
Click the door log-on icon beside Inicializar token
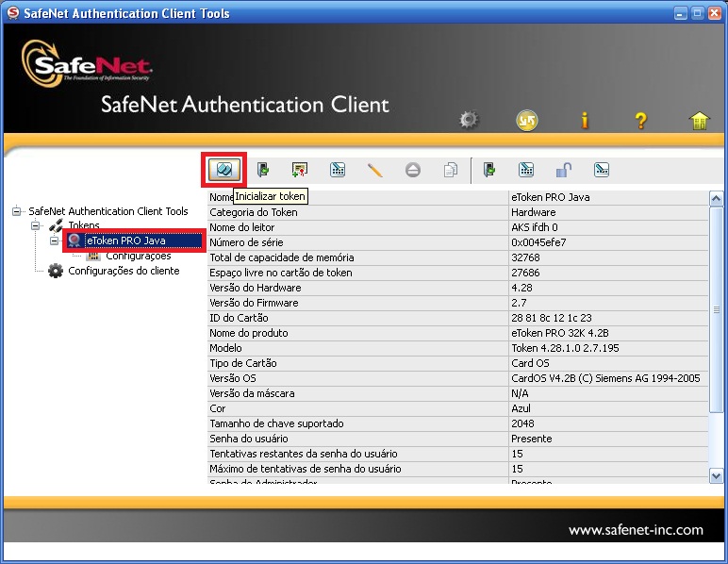coord(262,170)
